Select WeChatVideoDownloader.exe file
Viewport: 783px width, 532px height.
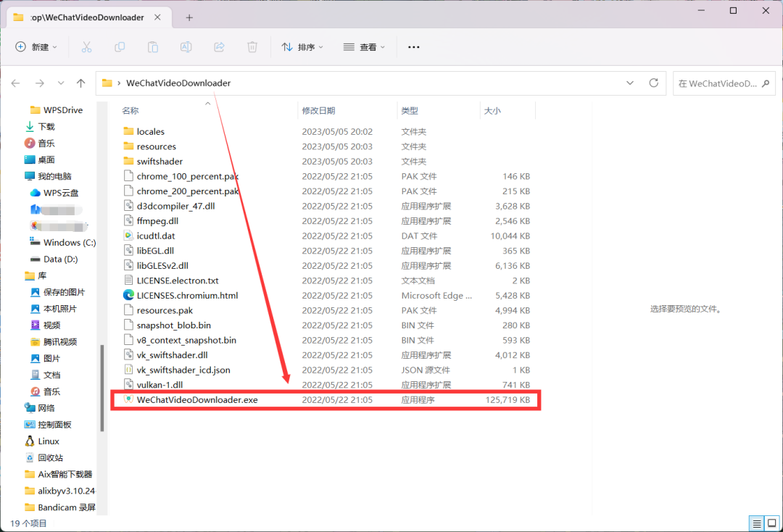[326, 400]
